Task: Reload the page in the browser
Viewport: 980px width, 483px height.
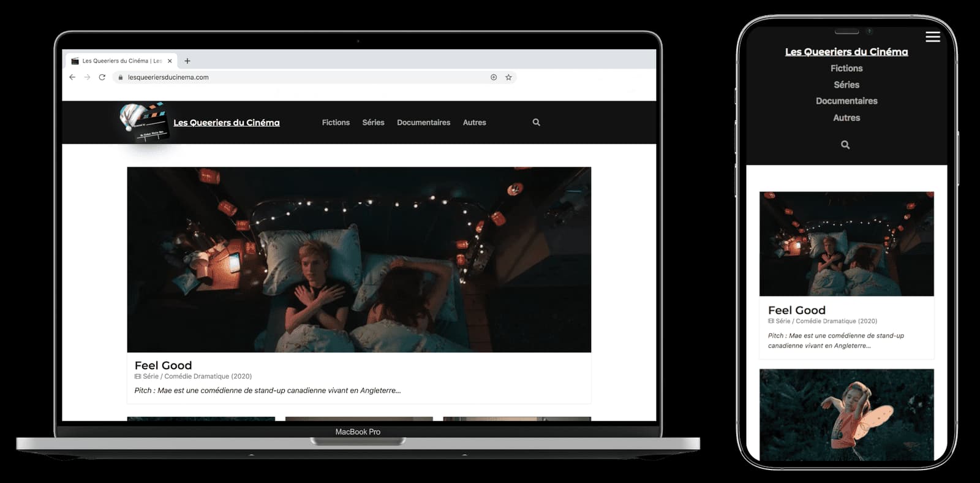Action: click(x=102, y=77)
